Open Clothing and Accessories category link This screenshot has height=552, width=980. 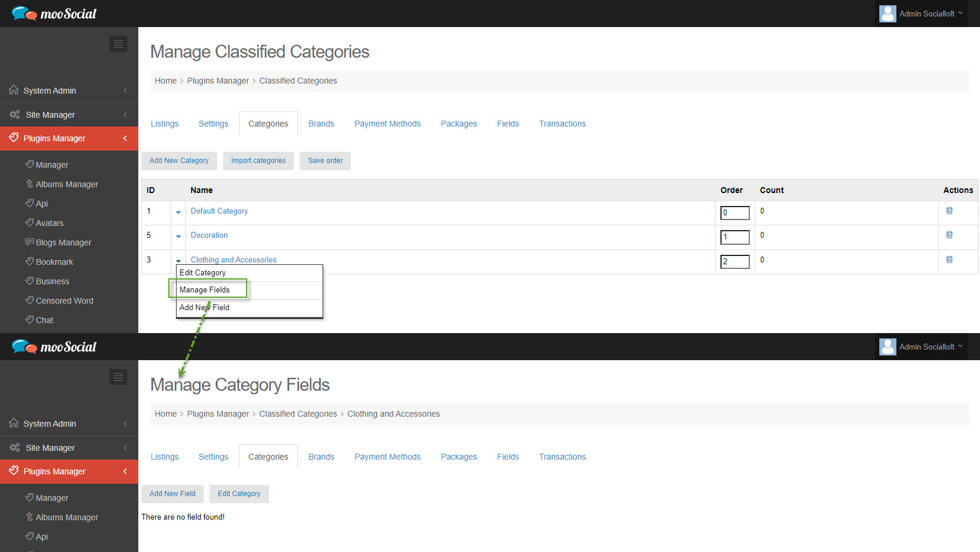(x=234, y=260)
